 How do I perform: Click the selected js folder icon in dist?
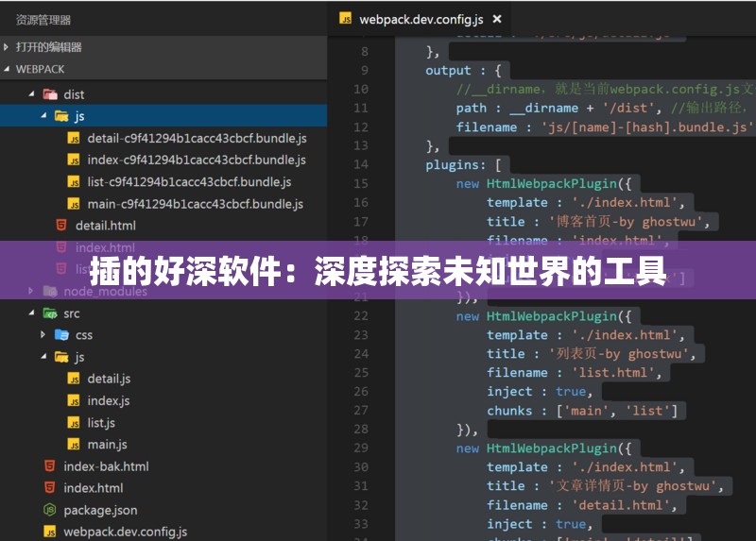pyautogui.click(x=61, y=115)
